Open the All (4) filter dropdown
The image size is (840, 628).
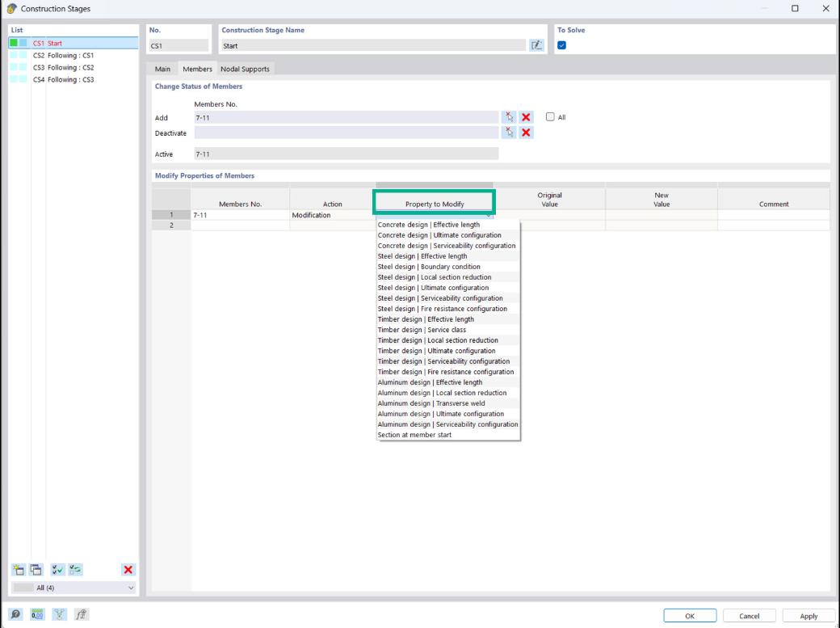[x=73, y=588]
